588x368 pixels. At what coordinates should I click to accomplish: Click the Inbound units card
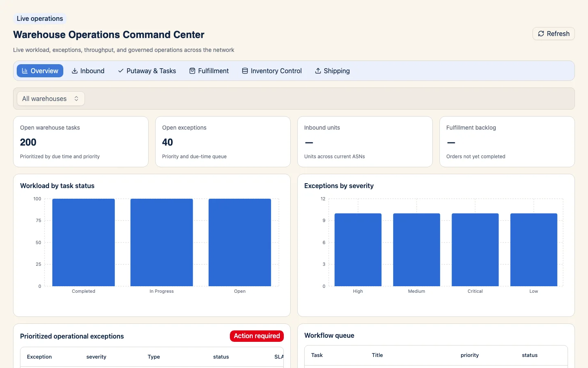[x=365, y=142]
